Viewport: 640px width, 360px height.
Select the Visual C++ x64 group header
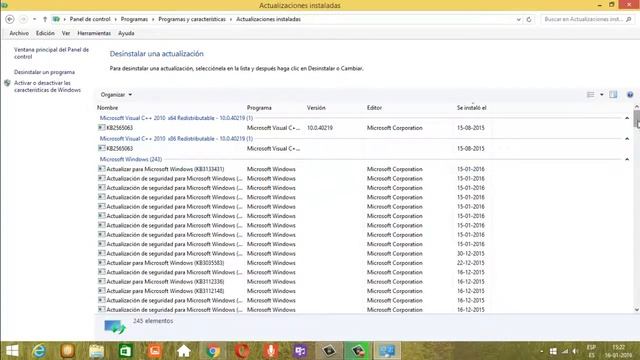[x=176, y=118]
